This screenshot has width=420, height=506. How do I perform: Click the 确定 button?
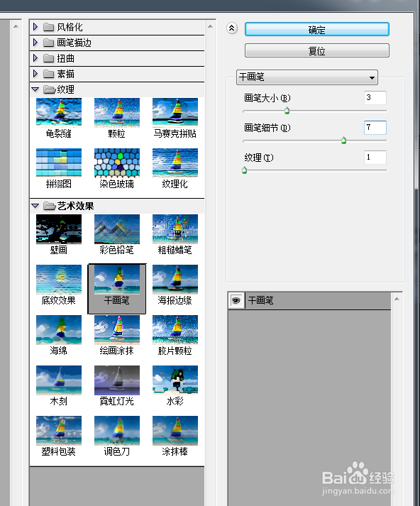(x=317, y=29)
